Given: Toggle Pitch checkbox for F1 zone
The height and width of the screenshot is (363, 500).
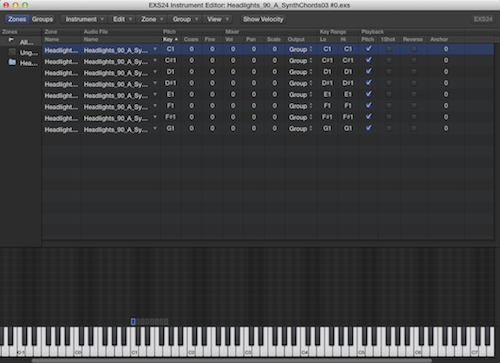Looking at the screenshot, I should click(x=368, y=105).
